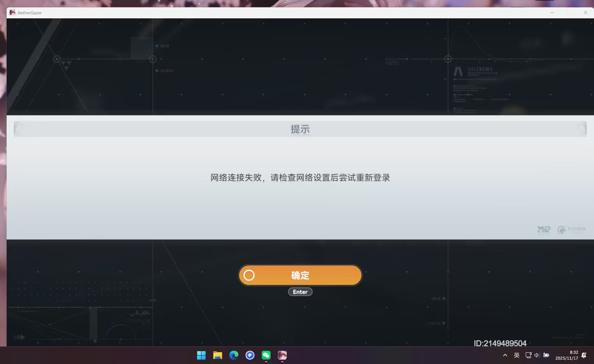Launch Microsoft Edge from taskbar
This screenshot has height=364, width=594.
tap(234, 355)
